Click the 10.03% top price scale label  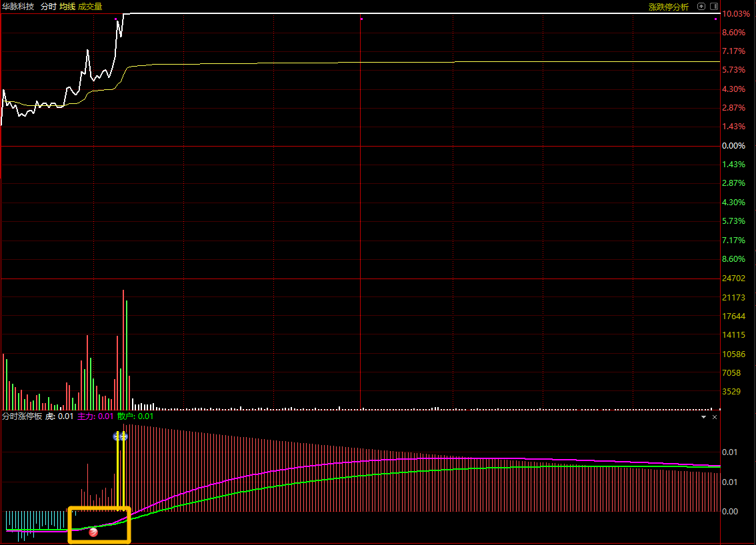[x=735, y=13]
